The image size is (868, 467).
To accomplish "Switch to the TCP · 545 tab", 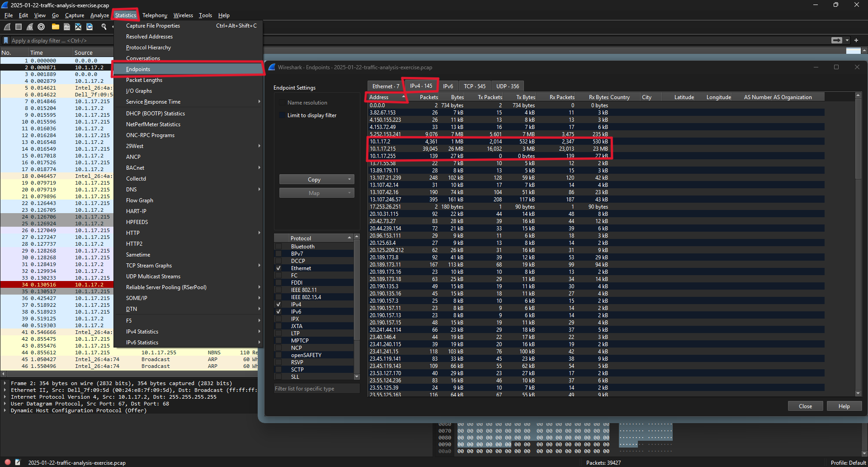I will click(x=474, y=86).
